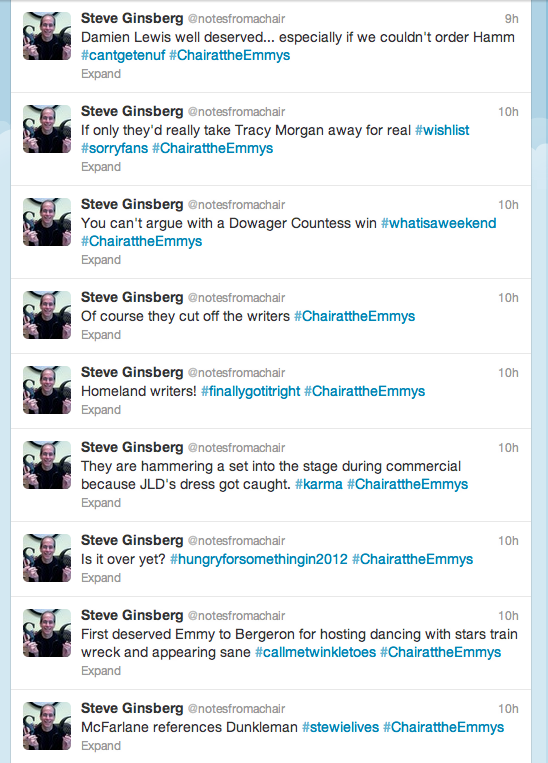Open the #whatisaweekend hashtag
Image resolution: width=548 pixels, height=763 pixels.
pyautogui.click(x=438, y=223)
